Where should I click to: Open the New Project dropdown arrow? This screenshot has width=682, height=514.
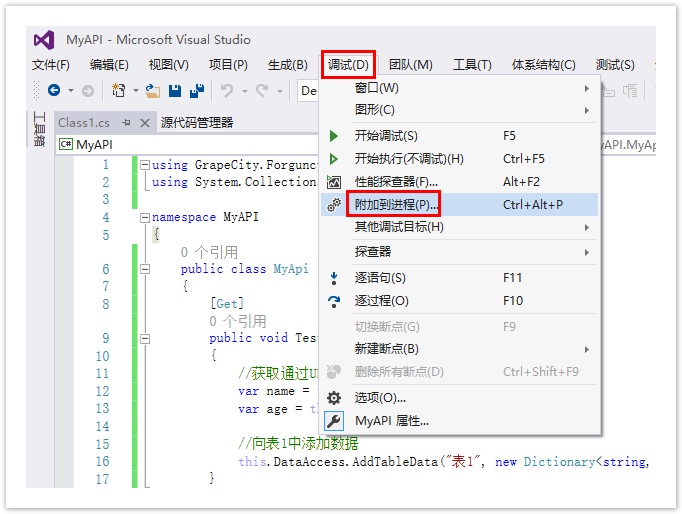tap(136, 91)
